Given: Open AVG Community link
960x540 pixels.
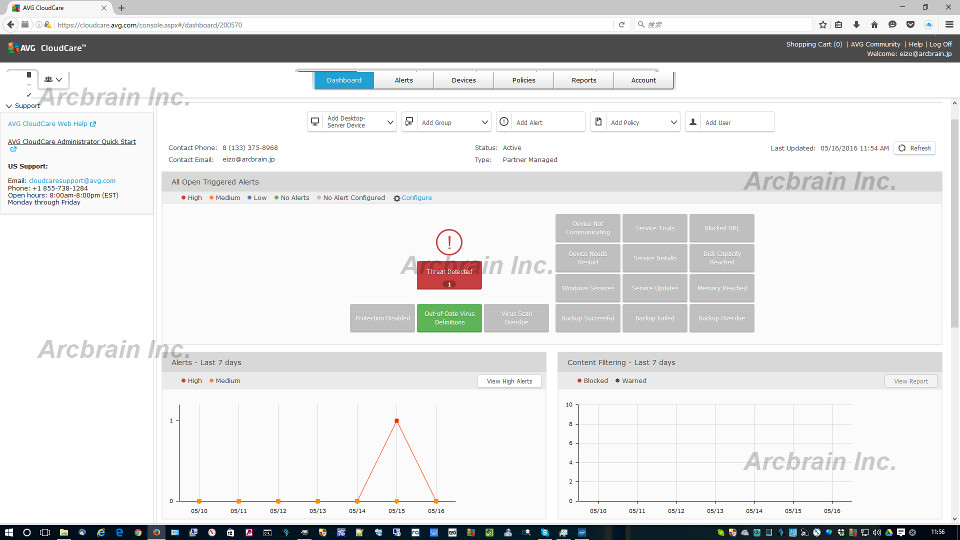Looking at the screenshot, I should [x=875, y=44].
